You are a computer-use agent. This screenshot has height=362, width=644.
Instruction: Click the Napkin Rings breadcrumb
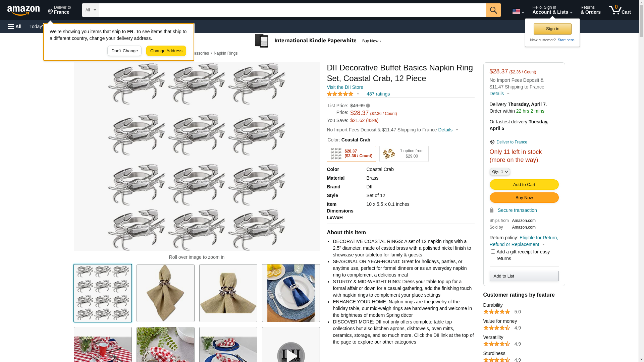(x=225, y=53)
